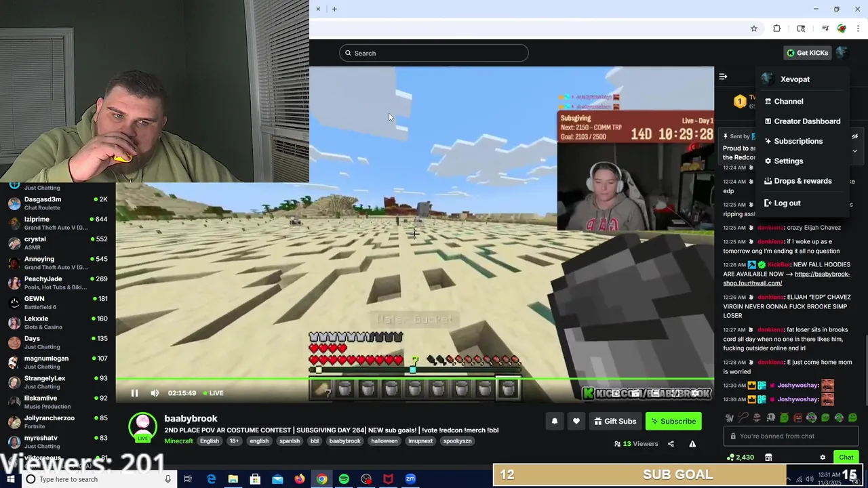This screenshot has height=488, width=868.
Task: Open the 13 Viewers list
Action: click(x=636, y=444)
